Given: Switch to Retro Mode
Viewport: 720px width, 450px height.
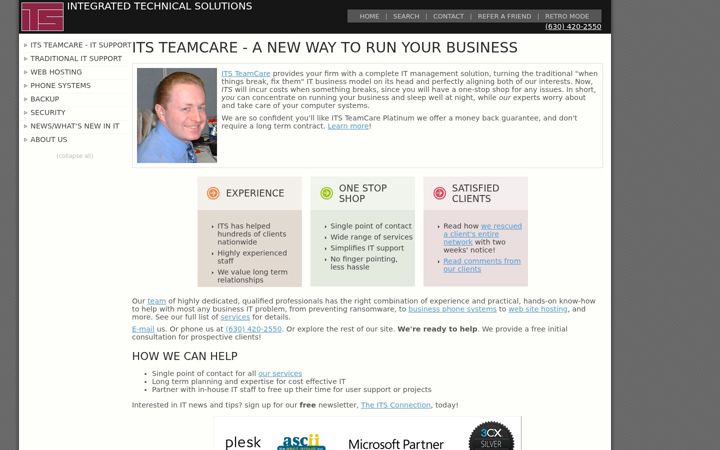Looking at the screenshot, I should [x=567, y=16].
